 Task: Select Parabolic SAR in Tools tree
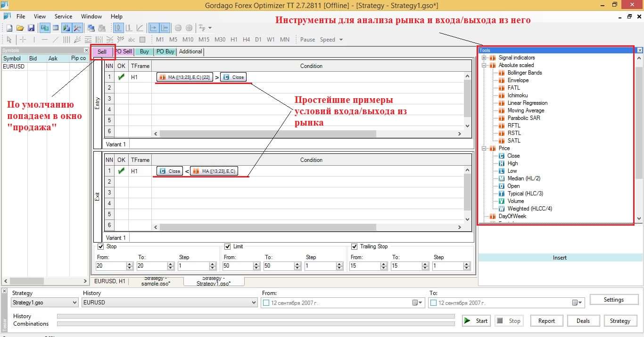524,118
